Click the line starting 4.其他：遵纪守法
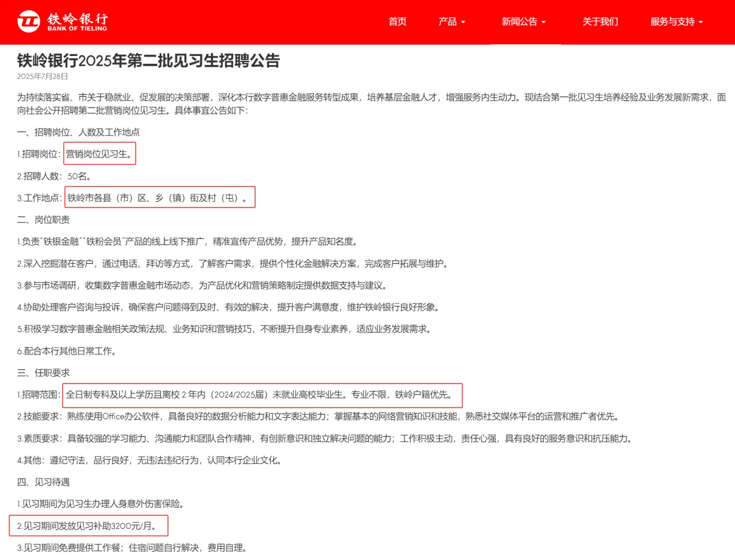735x560 pixels. [x=149, y=461]
